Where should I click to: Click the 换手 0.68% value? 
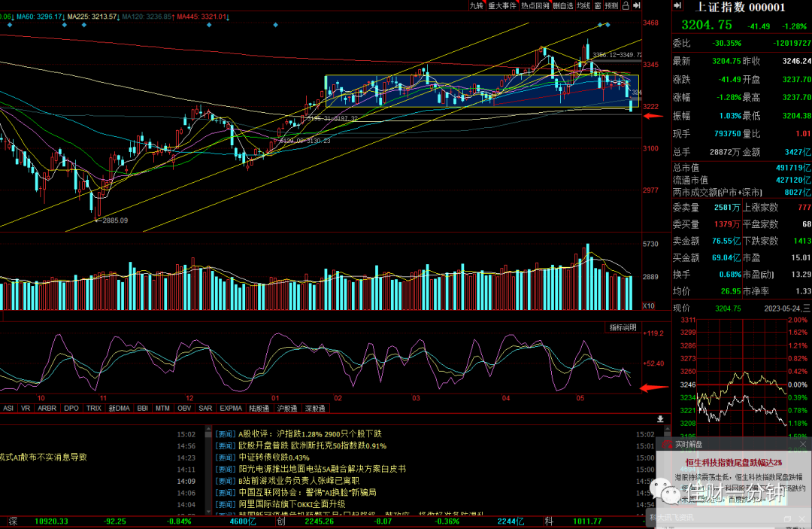(730, 275)
